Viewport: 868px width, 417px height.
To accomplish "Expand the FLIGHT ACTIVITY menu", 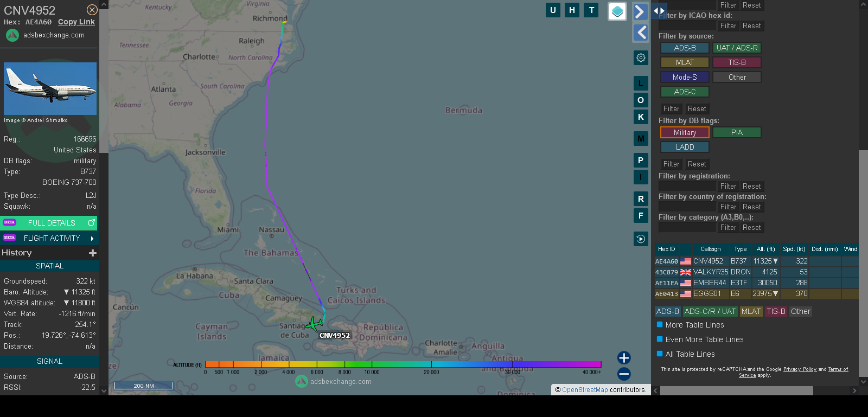I will pos(49,238).
